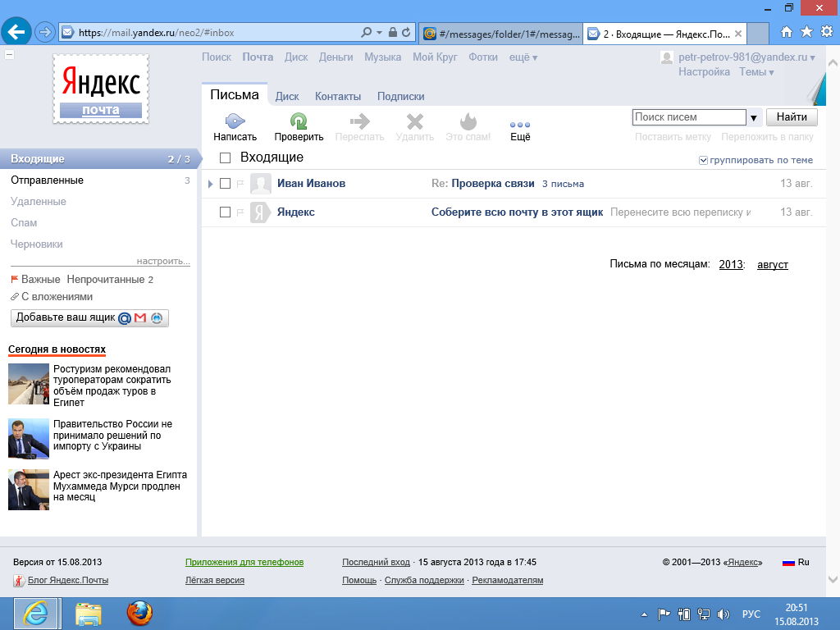The image size is (840, 630).
Task: Expand the Иван Иванов thread triangle
Action: tap(211, 184)
